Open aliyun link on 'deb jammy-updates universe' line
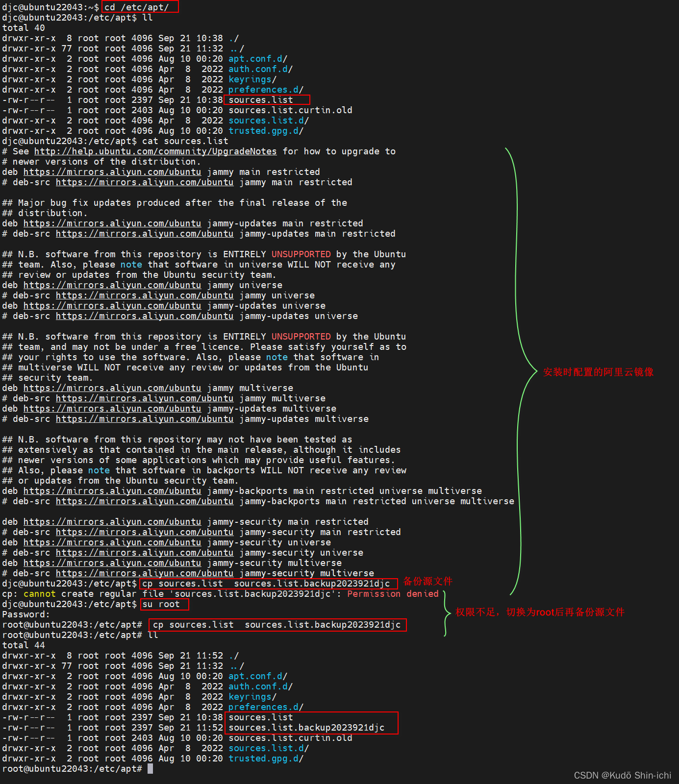The image size is (679, 784). [x=112, y=306]
